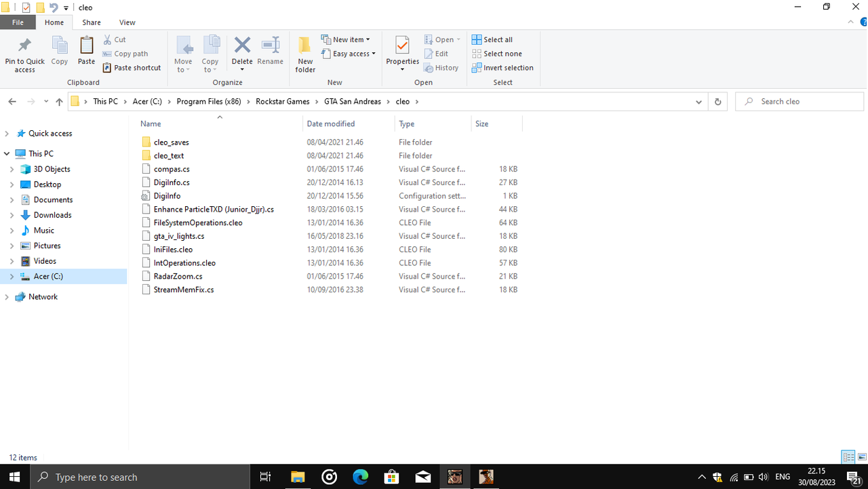This screenshot has height=489, width=868.
Task: Click the Open ribbon button
Action: click(x=442, y=39)
